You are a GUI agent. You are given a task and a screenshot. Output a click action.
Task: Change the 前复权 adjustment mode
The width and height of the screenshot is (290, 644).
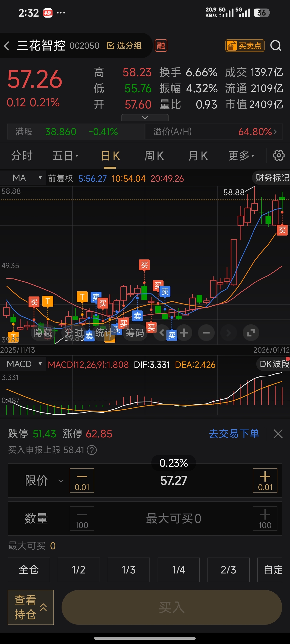[x=61, y=179]
